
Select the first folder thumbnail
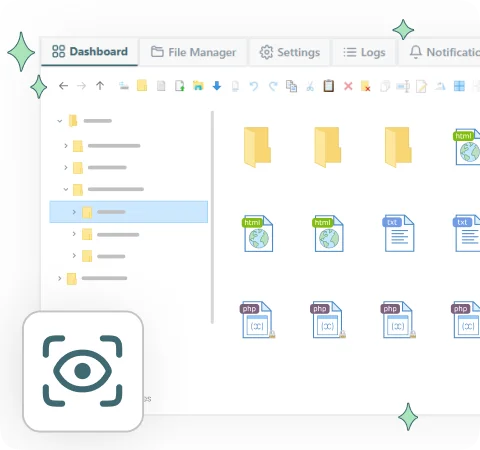(257, 147)
